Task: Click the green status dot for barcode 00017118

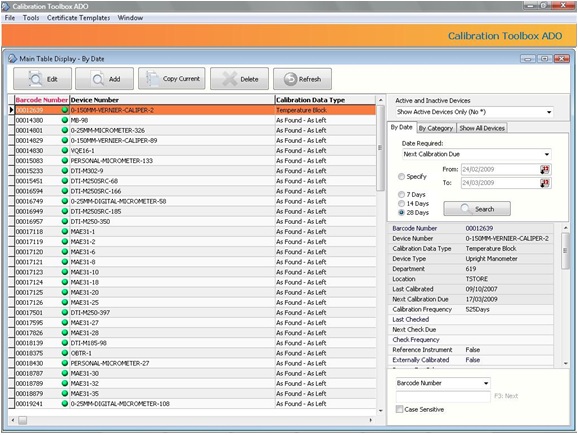Action: (65, 232)
